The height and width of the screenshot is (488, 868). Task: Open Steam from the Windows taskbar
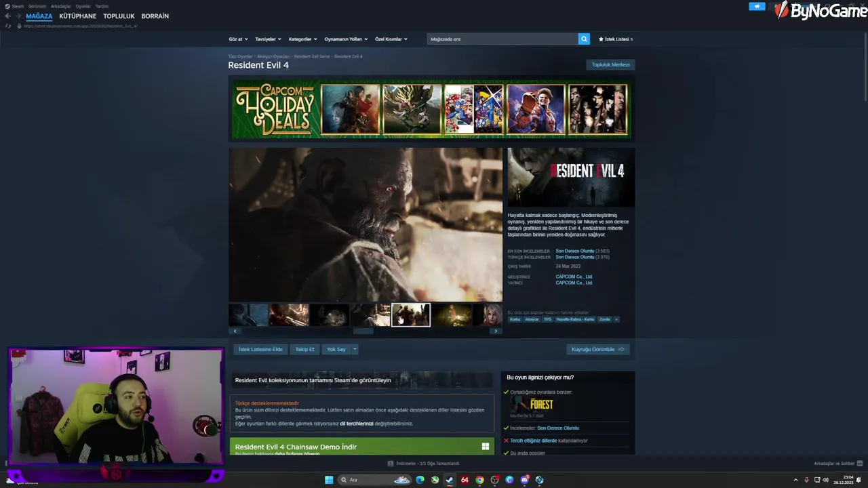point(449,480)
